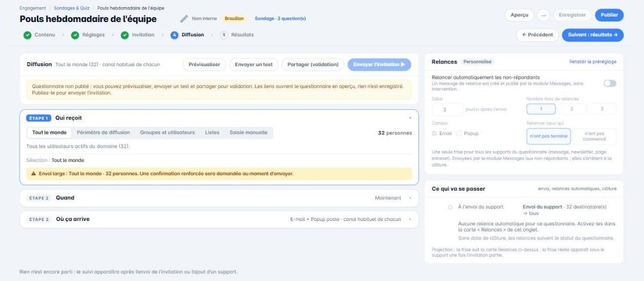Switch to Groupes et utilisateurs tab
Viewport: 644px width, 281px height.
pyautogui.click(x=167, y=132)
